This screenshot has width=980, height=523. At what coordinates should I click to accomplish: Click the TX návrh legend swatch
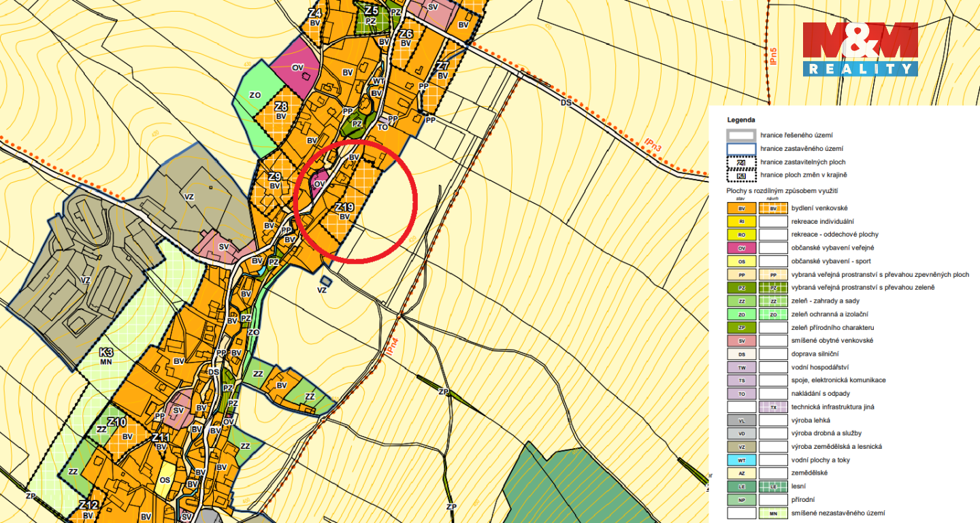773,407
